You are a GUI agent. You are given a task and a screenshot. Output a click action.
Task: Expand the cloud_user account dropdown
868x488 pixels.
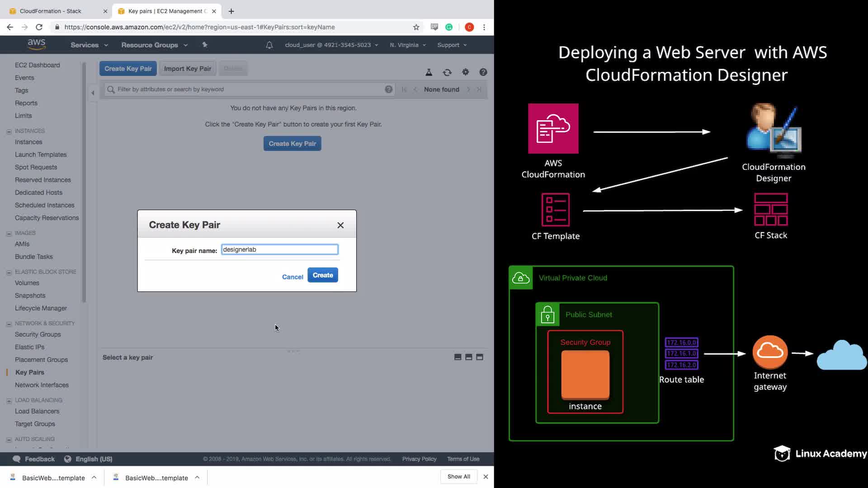tap(331, 45)
